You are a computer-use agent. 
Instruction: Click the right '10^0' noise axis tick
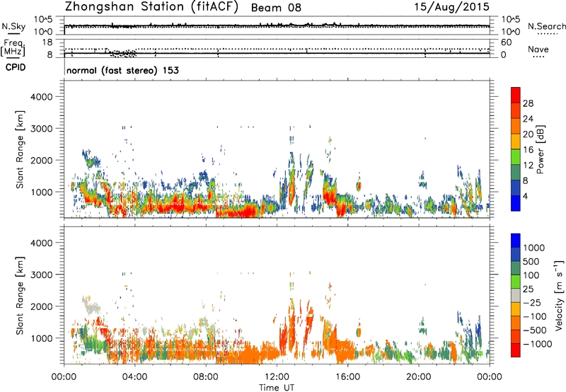point(511,31)
